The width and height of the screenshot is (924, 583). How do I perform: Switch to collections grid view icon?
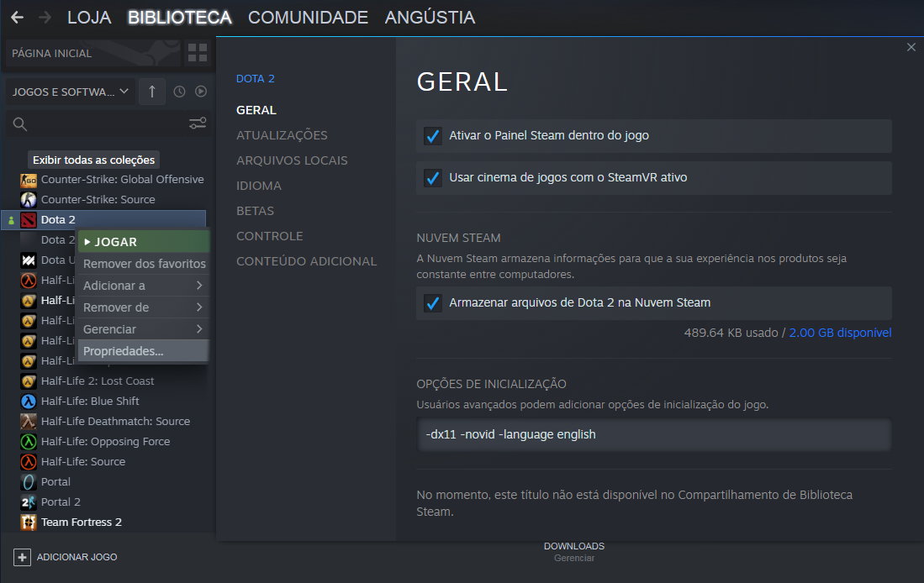[198, 53]
